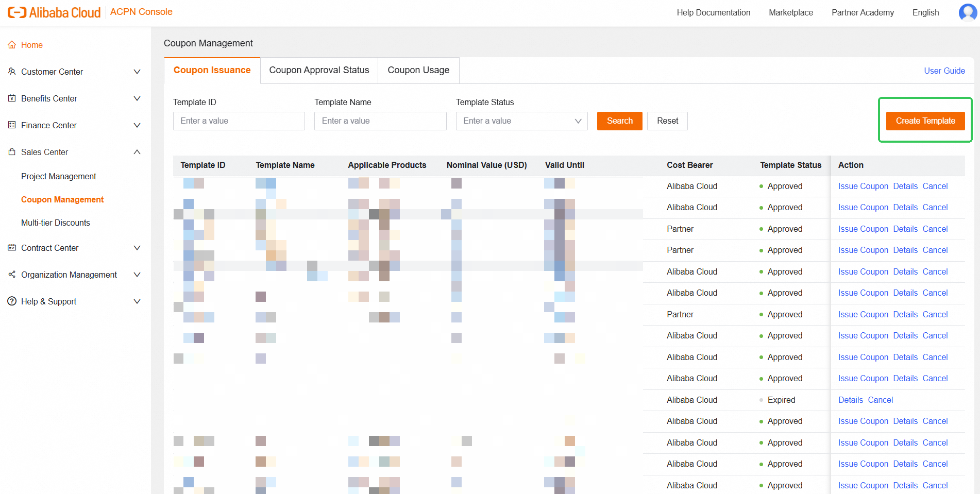Expand the Finance Center chevron
Image resolution: width=980 pixels, height=494 pixels.
click(137, 125)
